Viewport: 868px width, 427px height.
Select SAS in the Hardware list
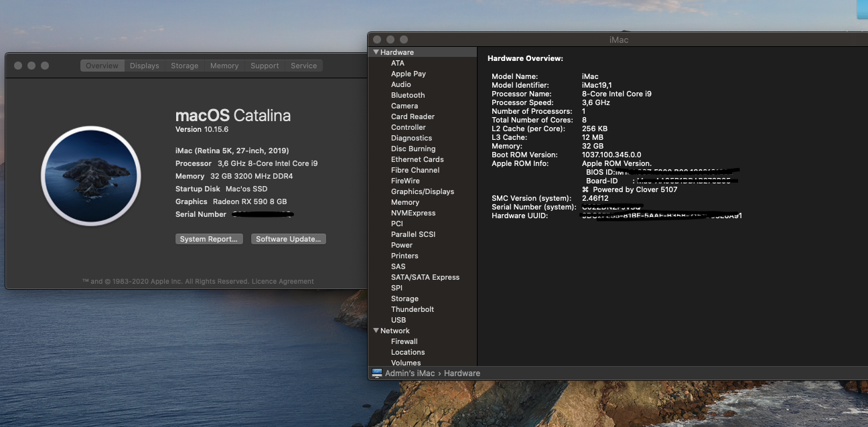399,266
